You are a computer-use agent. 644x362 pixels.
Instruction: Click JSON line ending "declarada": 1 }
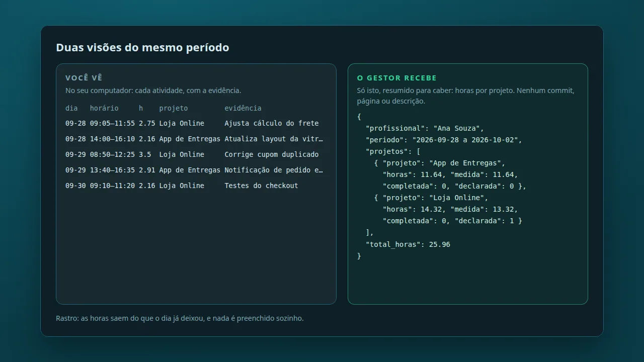point(452,221)
